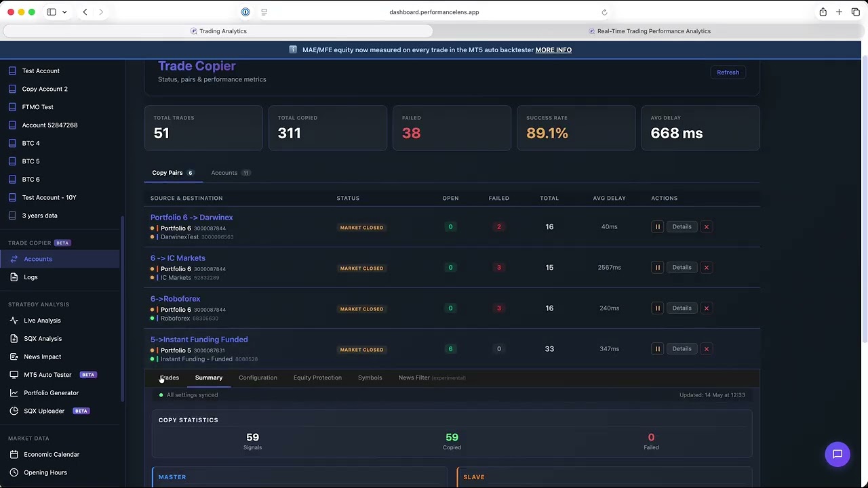Select the Trading Analytics browser tab
868x488 pixels.
[218, 31]
